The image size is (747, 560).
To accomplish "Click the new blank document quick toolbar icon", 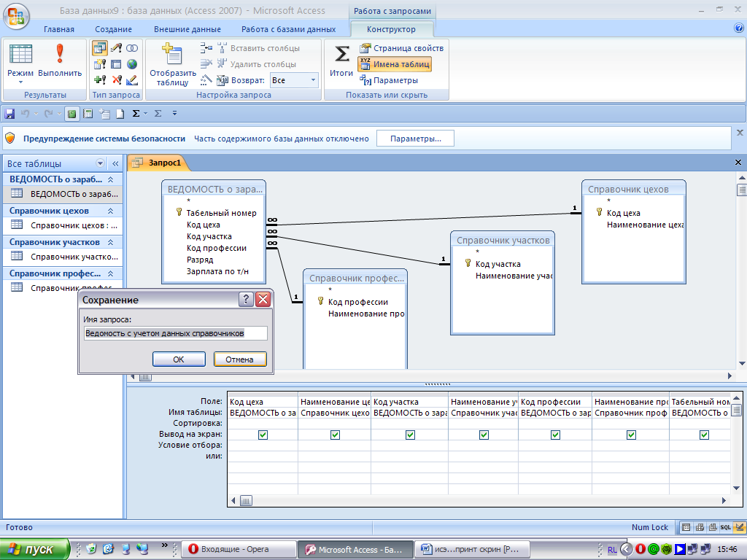I will pos(120,113).
